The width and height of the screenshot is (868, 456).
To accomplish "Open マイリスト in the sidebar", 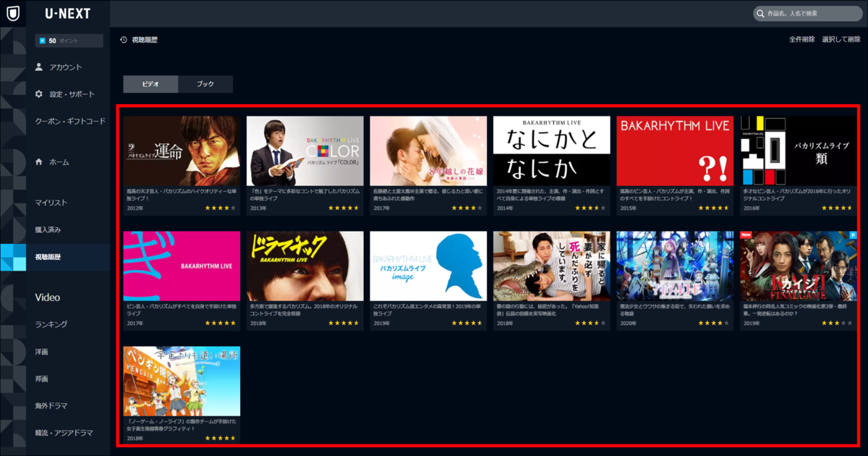I will pos(51,203).
